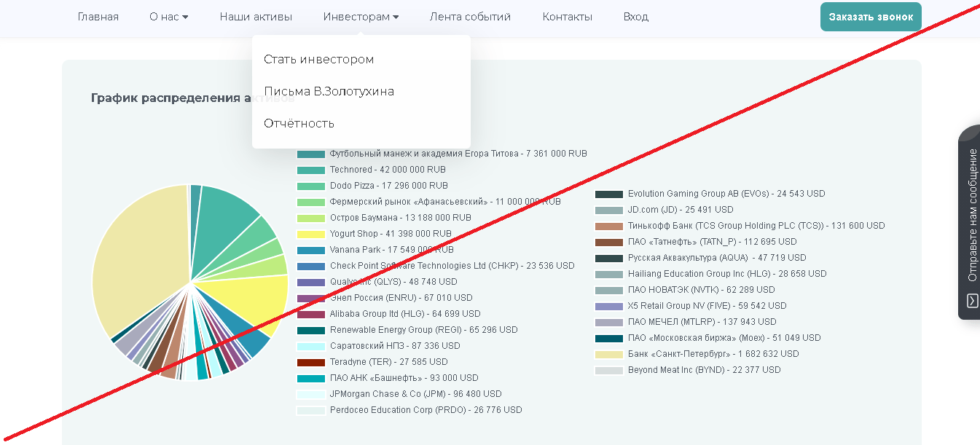Toggle the JD.com (JD) legend swatch

click(609, 210)
